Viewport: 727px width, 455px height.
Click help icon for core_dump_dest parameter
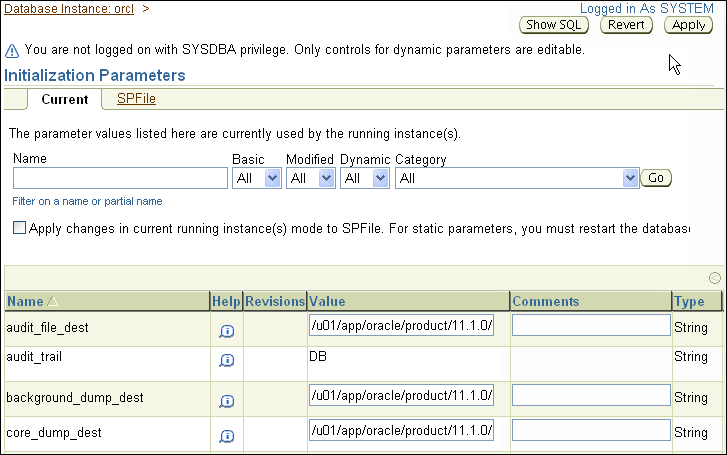pos(227,436)
